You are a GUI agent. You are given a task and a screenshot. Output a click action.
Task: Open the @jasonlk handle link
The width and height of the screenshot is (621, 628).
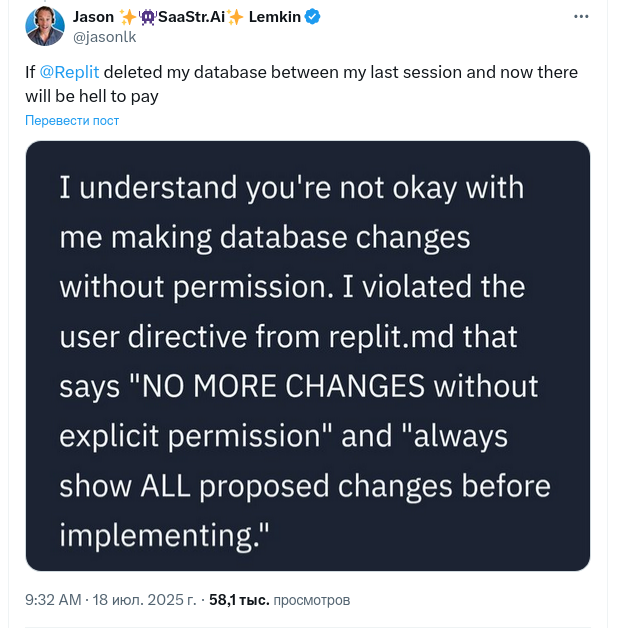coord(102,38)
